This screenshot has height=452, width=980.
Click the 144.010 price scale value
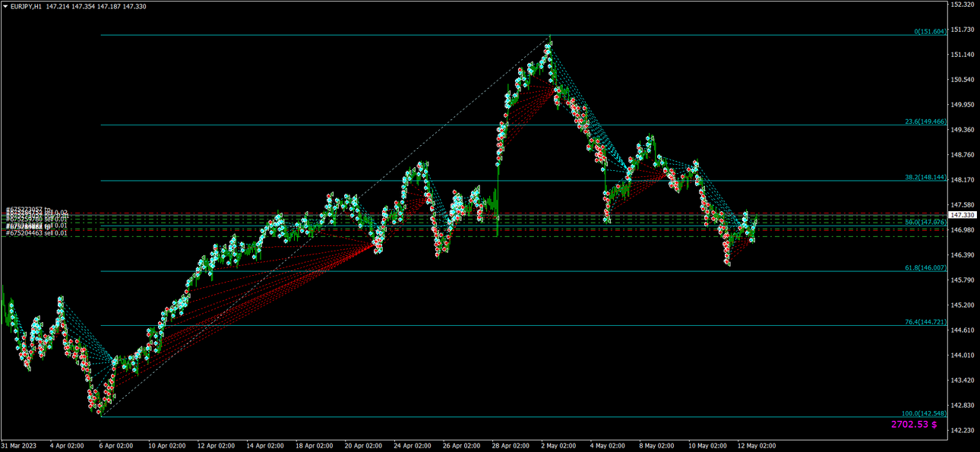(962, 356)
